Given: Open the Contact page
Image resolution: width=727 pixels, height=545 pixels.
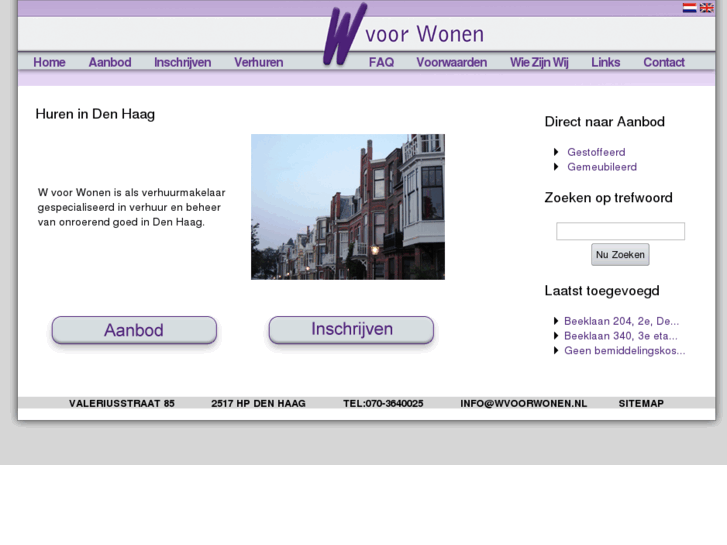Looking at the screenshot, I should [664, 62].
